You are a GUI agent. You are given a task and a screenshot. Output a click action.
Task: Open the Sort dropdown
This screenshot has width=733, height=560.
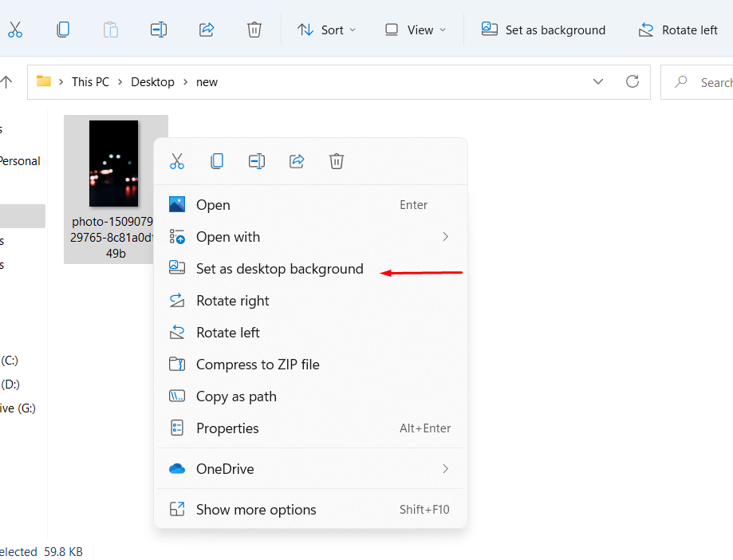tap(327, 30)
